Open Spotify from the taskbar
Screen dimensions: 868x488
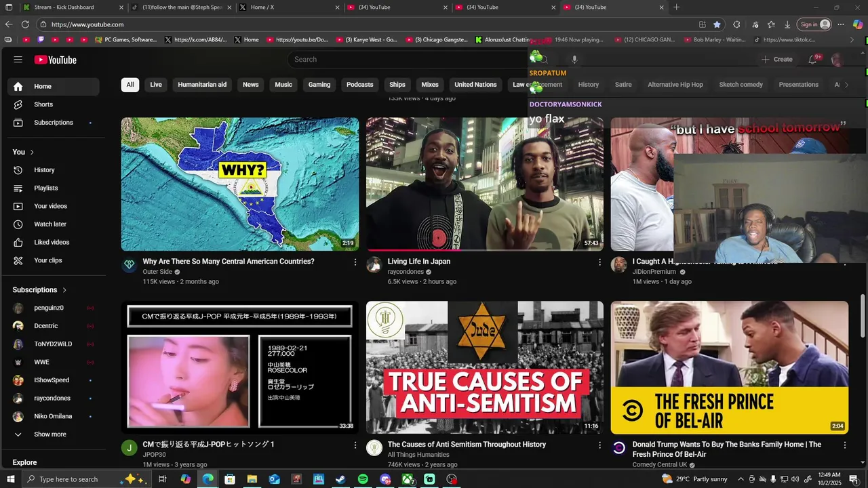(x=363, y=479)
